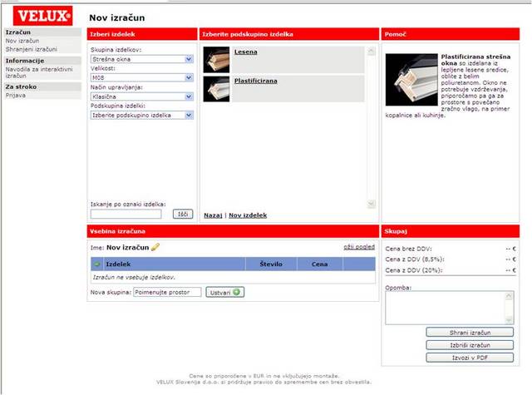Click the green arrow icon in Izdelek header
Viewport: 532px width, 395px height.
(96, 264)
